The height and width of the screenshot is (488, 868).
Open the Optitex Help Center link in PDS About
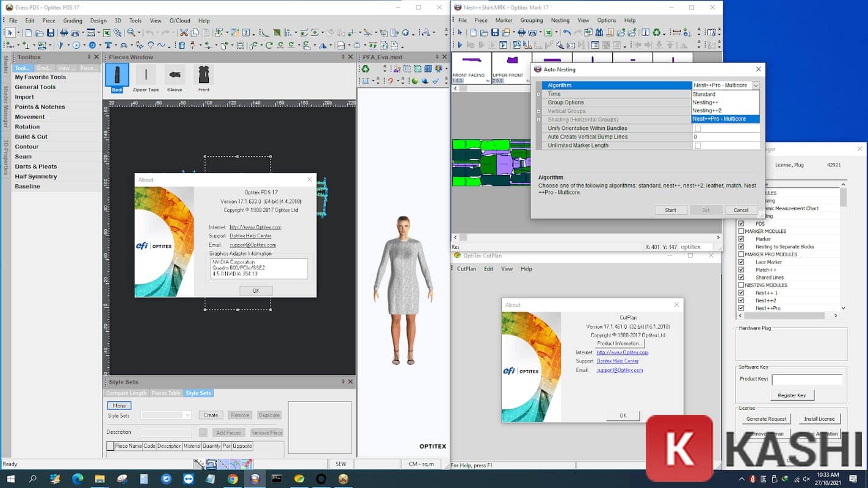[250, 236]
